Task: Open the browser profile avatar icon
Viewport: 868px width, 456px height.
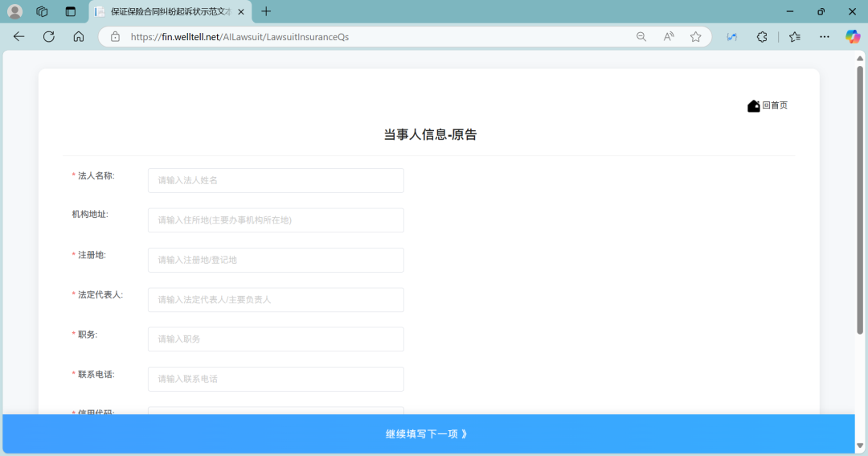Action: coord(15,11)
